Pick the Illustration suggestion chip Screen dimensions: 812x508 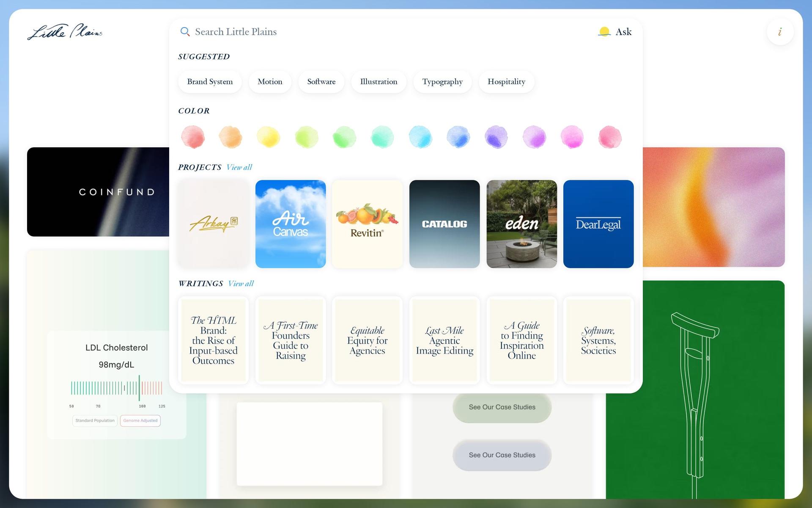[x=379, y=82]
